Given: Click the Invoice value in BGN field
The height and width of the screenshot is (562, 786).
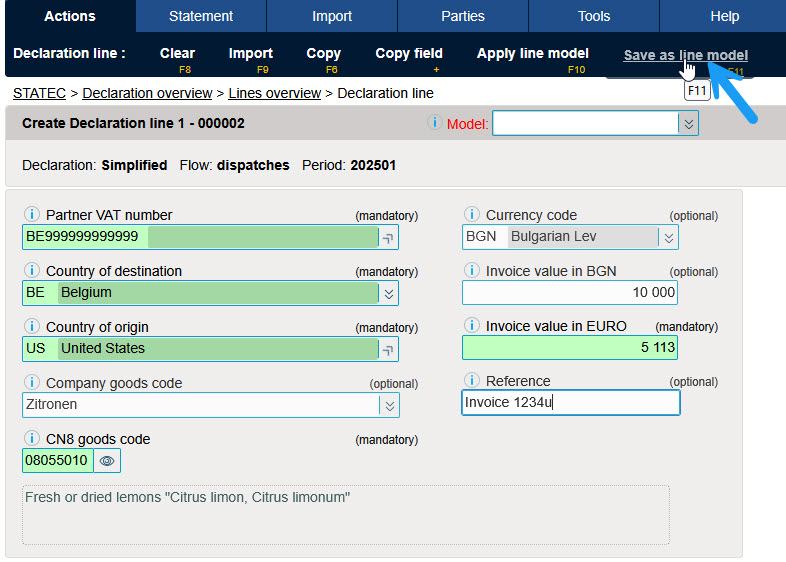Looking at the screenshot, I should pos(570,292).
